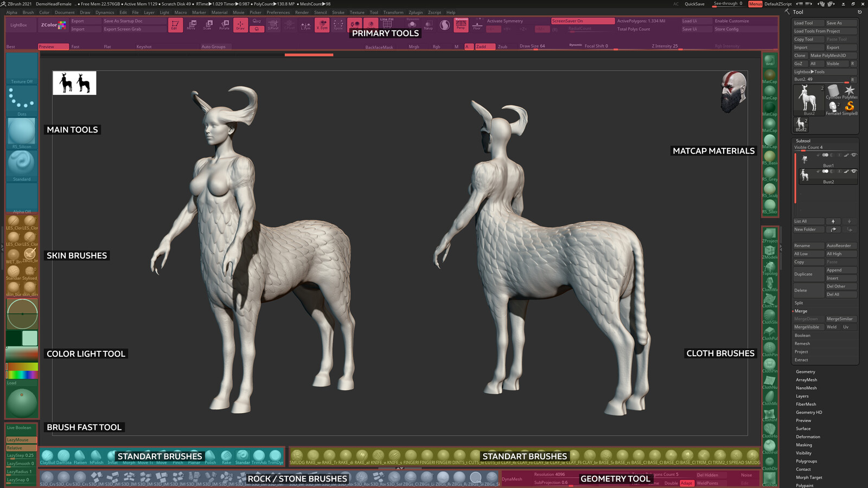Click Load Tool button
Image resolution: width=868 pixels, height=488 pixels.
pyautogui.click(x=808, y=23)
